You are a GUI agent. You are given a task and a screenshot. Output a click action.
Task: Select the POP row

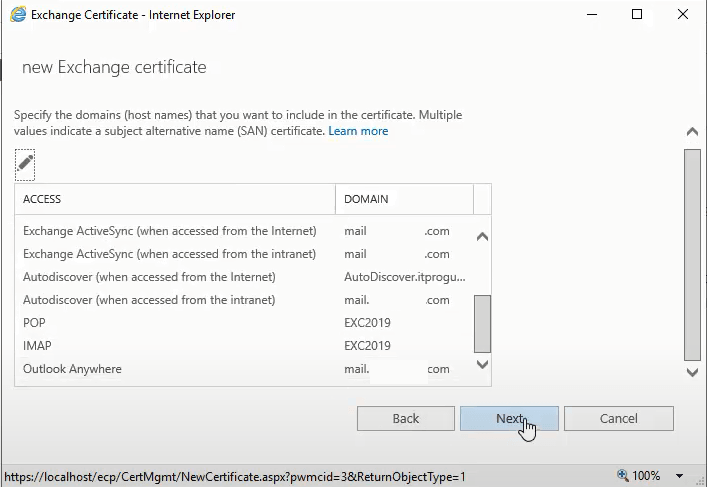tap(243, 323)
